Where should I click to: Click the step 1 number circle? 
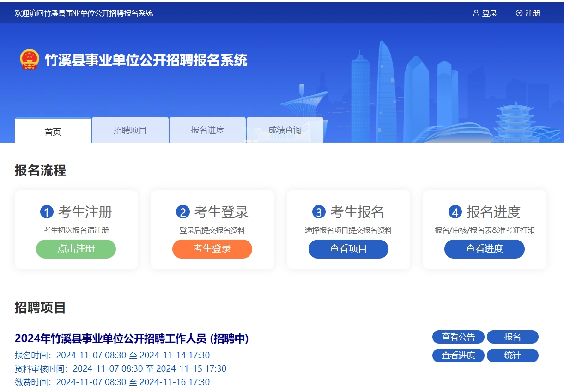tap(47, 212)
